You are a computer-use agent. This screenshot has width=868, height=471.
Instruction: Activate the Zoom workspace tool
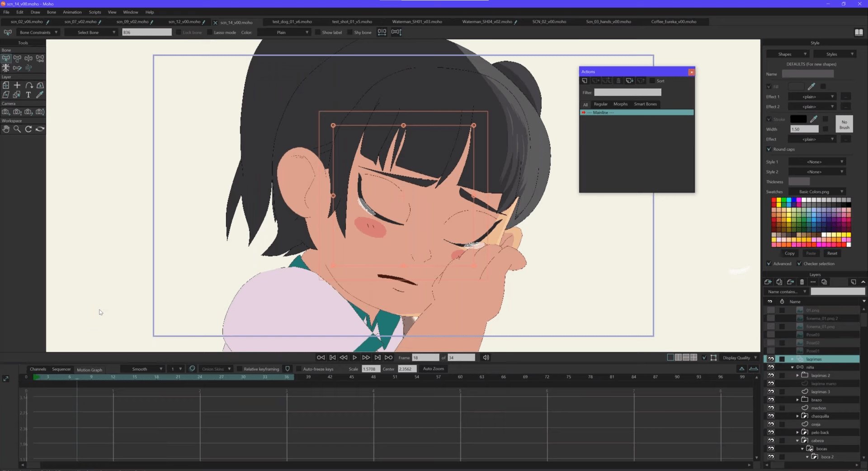tap(17, 129)
